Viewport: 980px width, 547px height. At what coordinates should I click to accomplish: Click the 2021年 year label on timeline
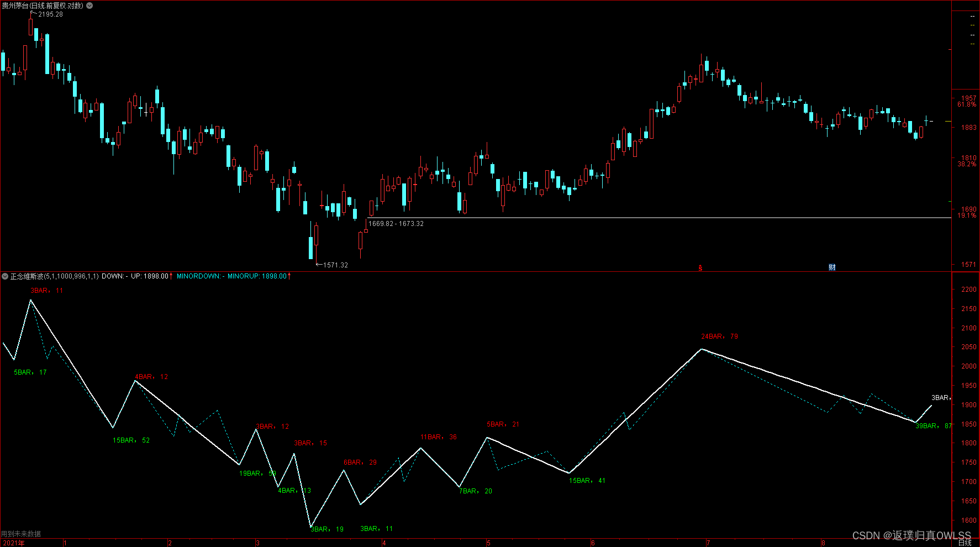14,543
